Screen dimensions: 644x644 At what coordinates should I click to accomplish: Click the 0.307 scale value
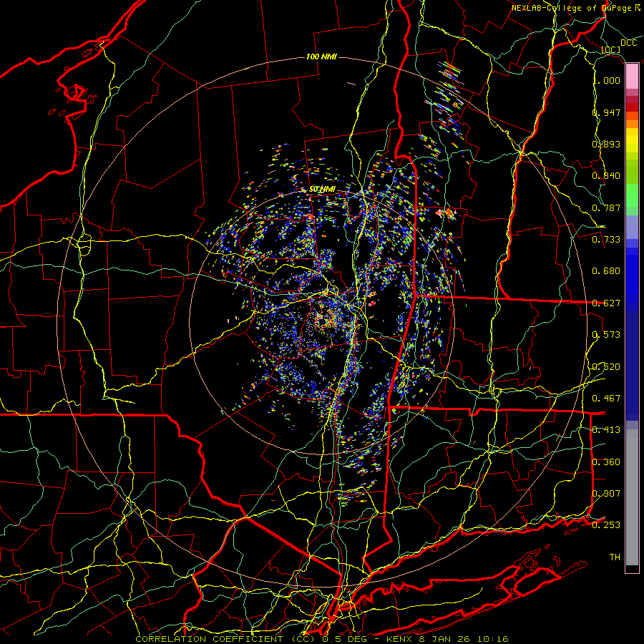coord(606,494)
